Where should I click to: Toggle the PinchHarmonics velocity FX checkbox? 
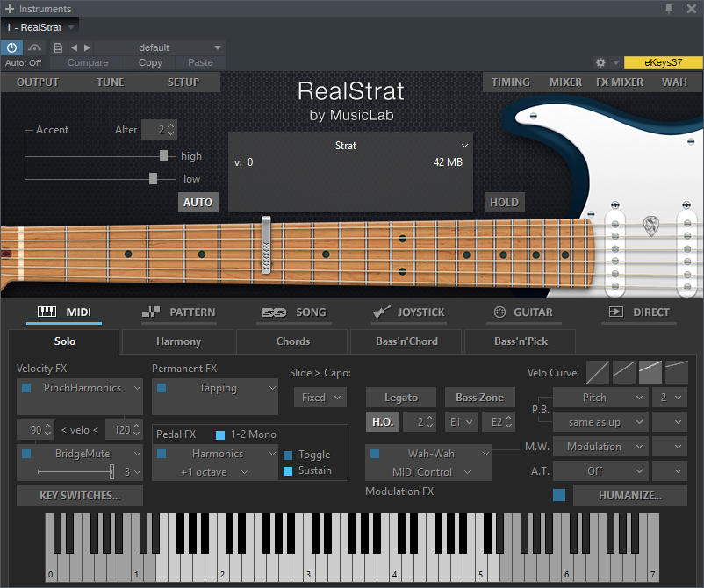pos(26,388)
